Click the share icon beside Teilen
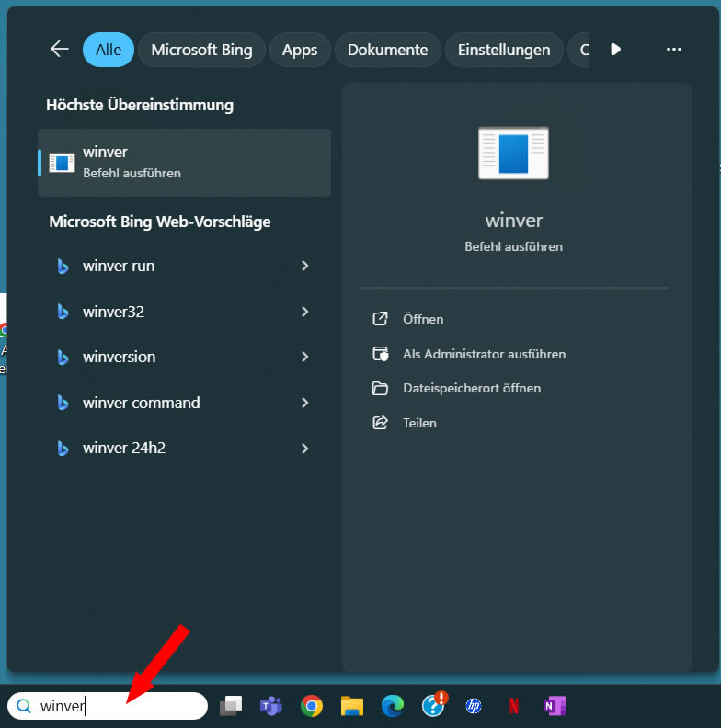The width and height of the screenshot is (721, 728). [380, 423]
